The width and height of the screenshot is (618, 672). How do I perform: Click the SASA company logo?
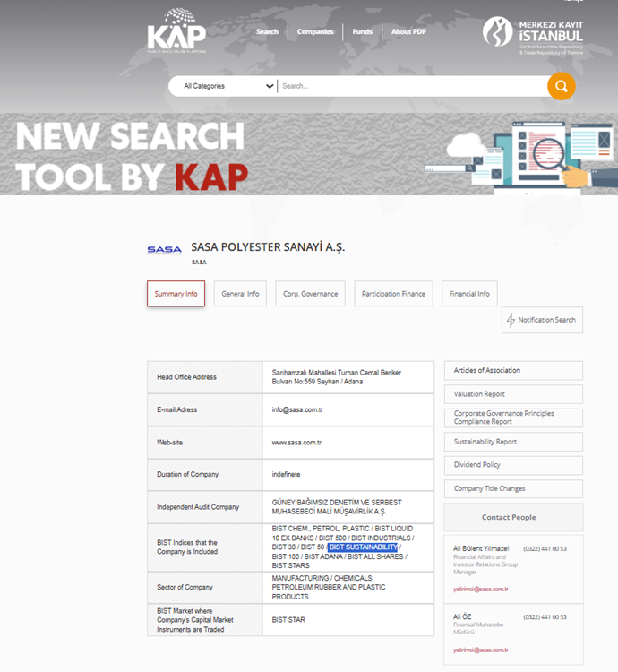(x=164, y=250)
